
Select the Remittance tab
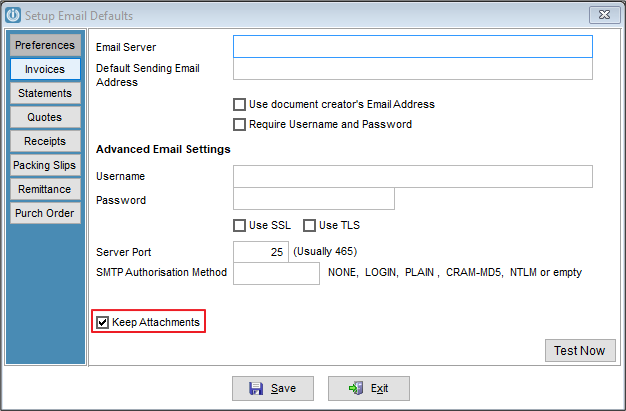click(x=45, y=189)
